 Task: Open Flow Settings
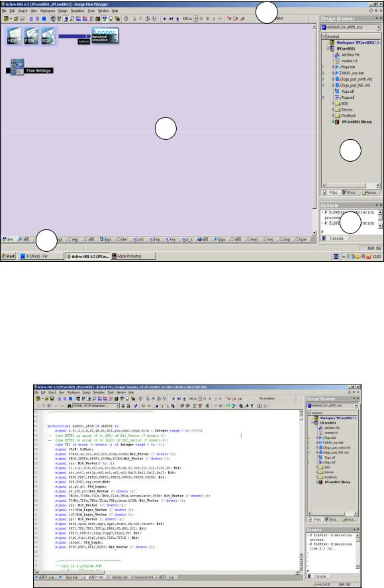tap(30, 68)
